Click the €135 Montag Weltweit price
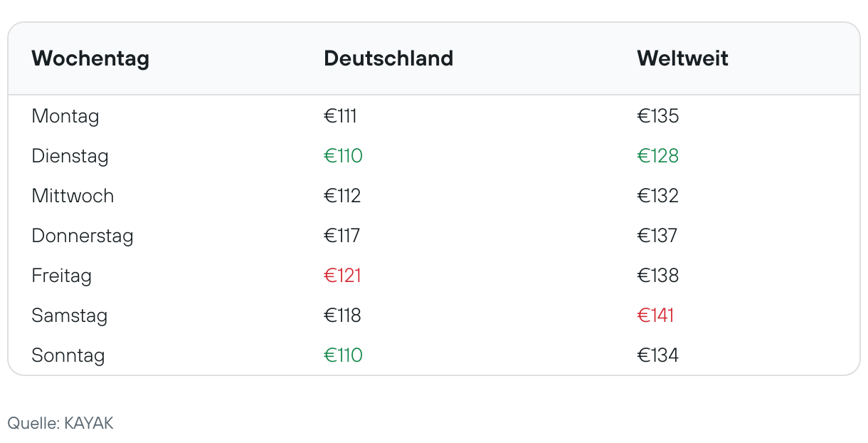Viewport: 868px width, 443px height. point(658,116)
